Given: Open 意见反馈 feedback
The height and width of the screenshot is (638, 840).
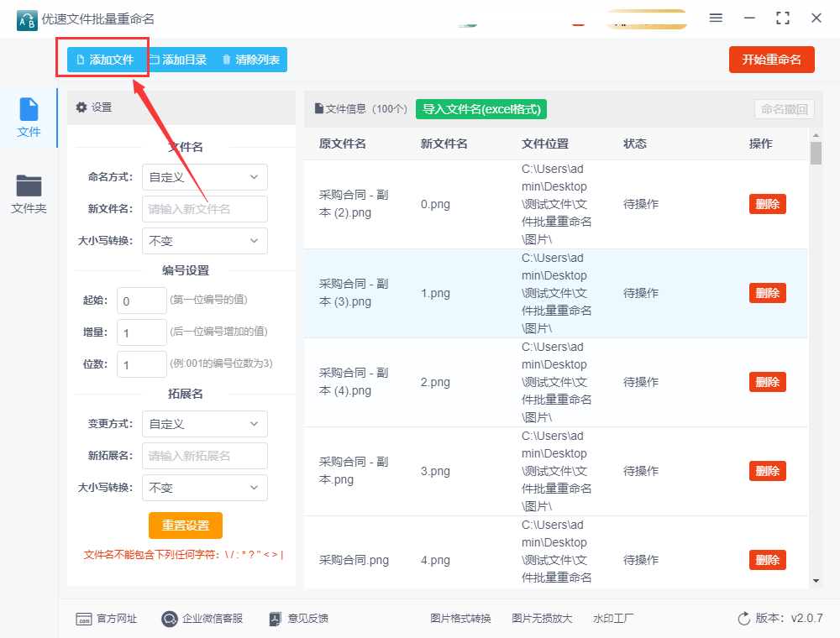Looking at the screenshot, I should (298, 619).
